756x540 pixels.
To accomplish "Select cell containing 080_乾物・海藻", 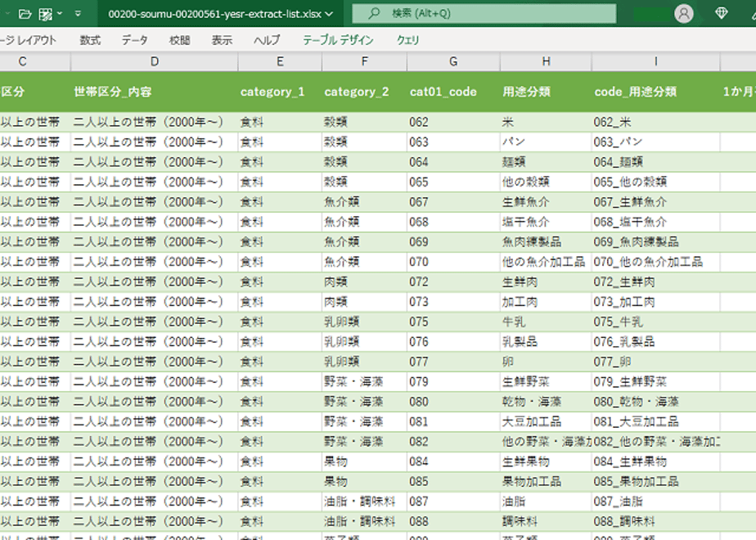I will [x=655, y=402].
